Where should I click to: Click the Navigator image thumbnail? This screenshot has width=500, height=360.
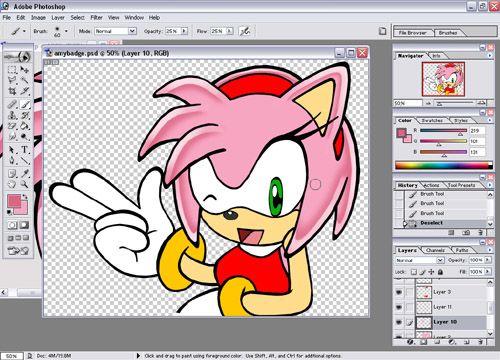point(443,79)
